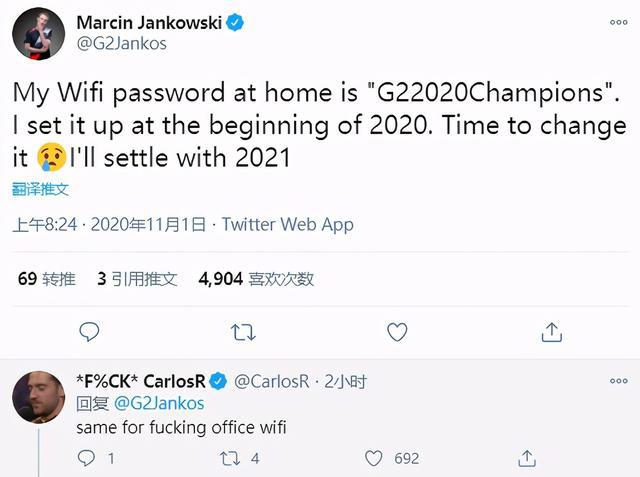
Task: Open more options on CarlosR's reply
Action: 618,381
